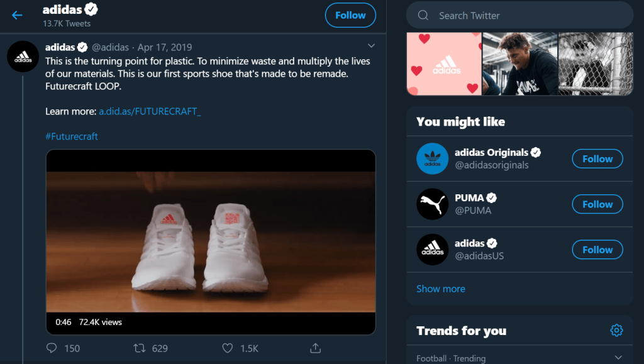
Task: Click the back arrow icon
Action: [17, 15]
